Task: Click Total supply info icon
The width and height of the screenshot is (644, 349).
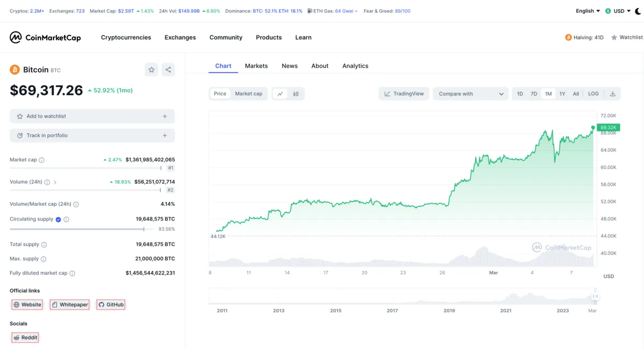Action: point(44,244)
